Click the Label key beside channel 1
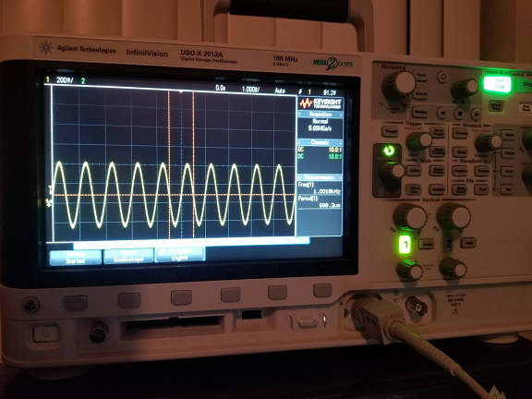Image resolution: width=532 pixels, height=399 pixels. pos(427,244)
